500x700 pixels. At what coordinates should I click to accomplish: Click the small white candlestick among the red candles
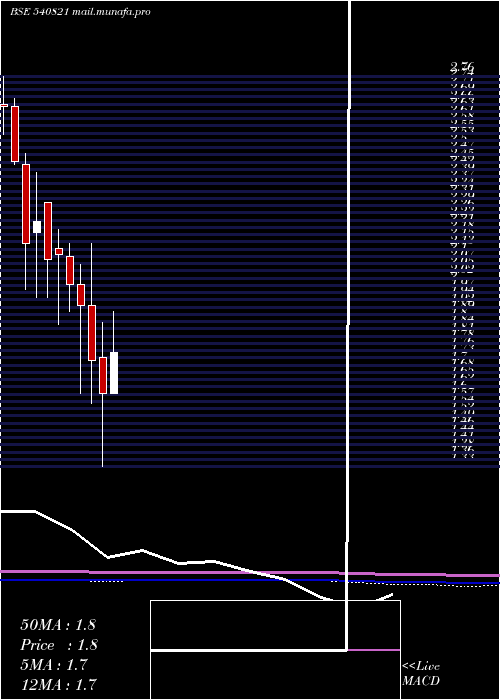[37, 227]
